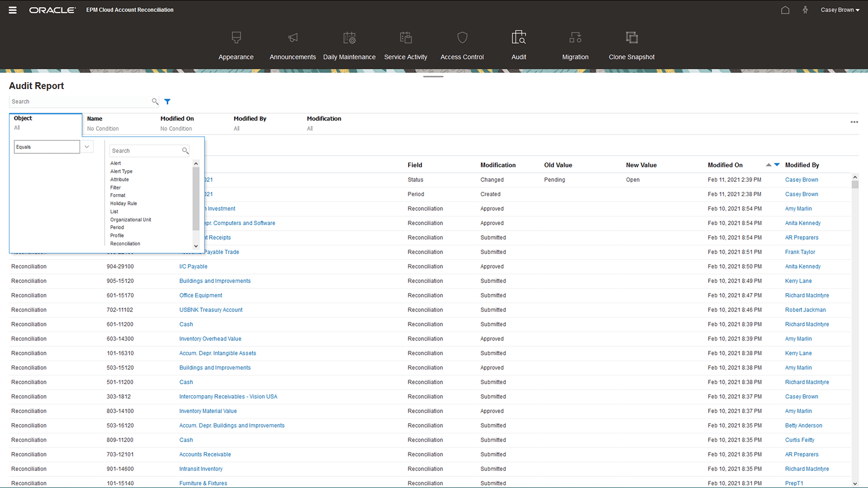Sort Modified On descending arrow

point(777,165)
